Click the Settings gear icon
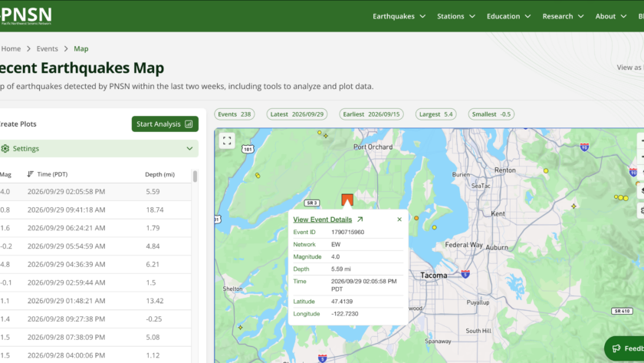Image resolution: width=644 pixels, height=363 pixels. point(5,148)
